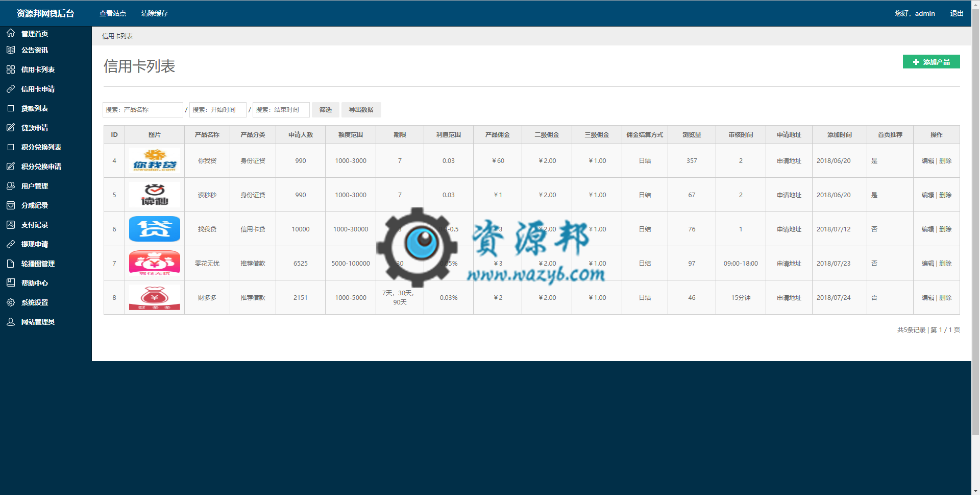
Task: Click 你我贷 product thumbnail
Action: 155,160
